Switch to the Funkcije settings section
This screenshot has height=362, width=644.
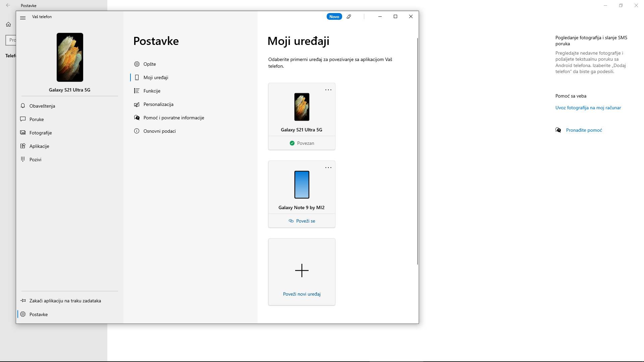pyautogui.click(x=152, y=90)
